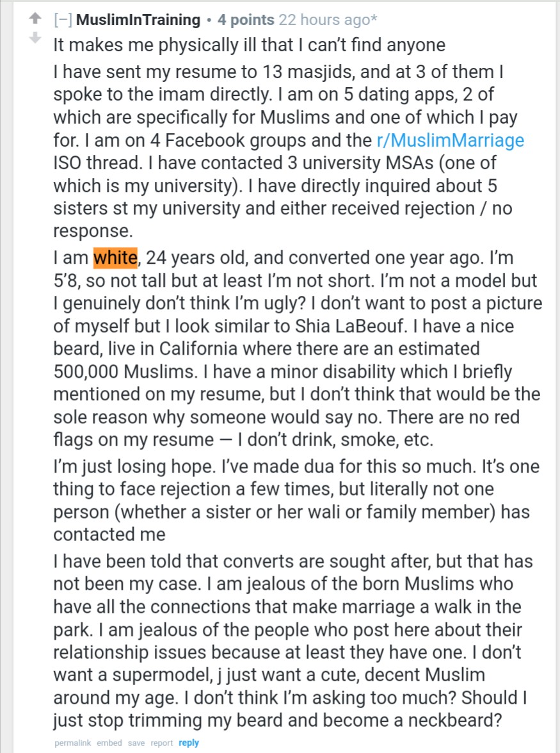This screenshot has width=560, height=753.
Task: Reply to the comment
Action: (189, 743)
